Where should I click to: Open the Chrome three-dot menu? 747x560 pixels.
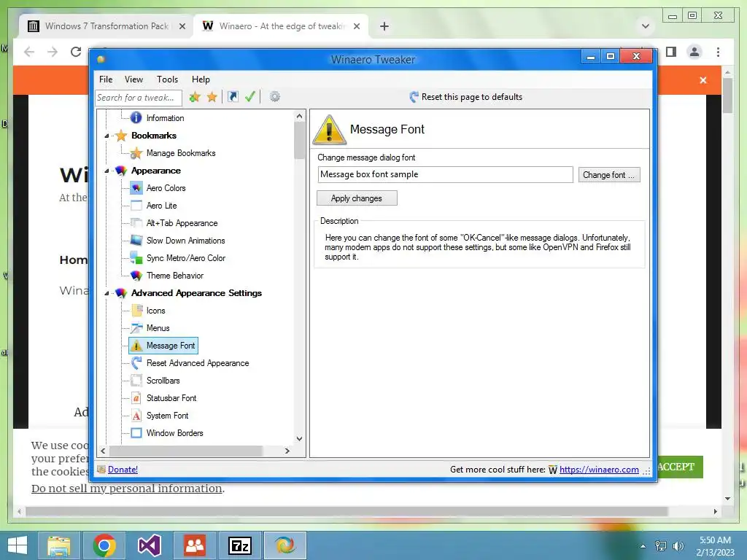(718, 52)
